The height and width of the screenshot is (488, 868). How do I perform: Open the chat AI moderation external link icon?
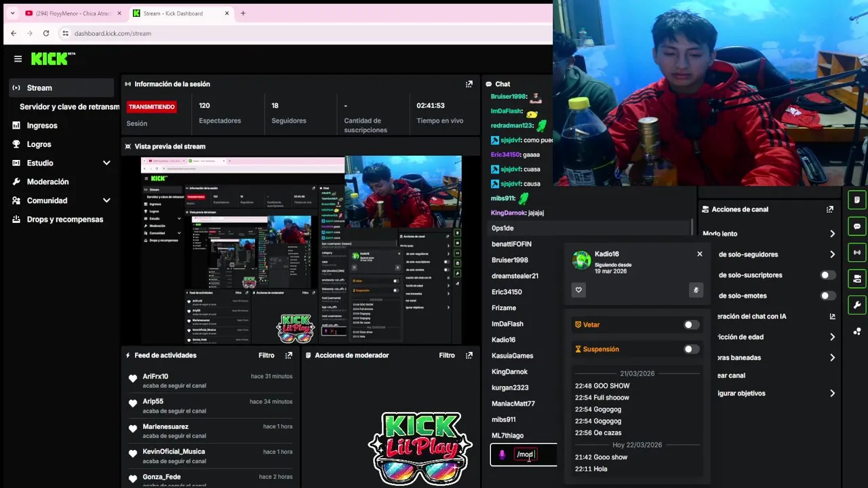tap(832, 317)
